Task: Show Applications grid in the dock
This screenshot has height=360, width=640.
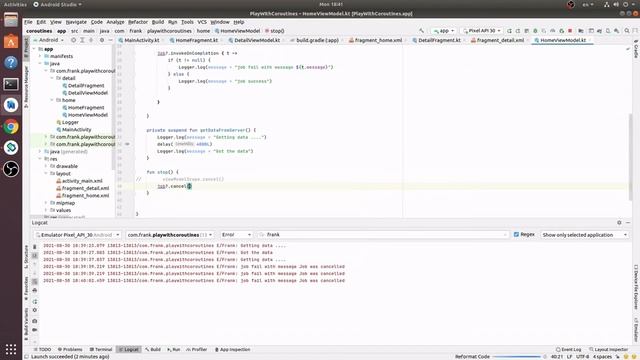Action: (11, 349)
